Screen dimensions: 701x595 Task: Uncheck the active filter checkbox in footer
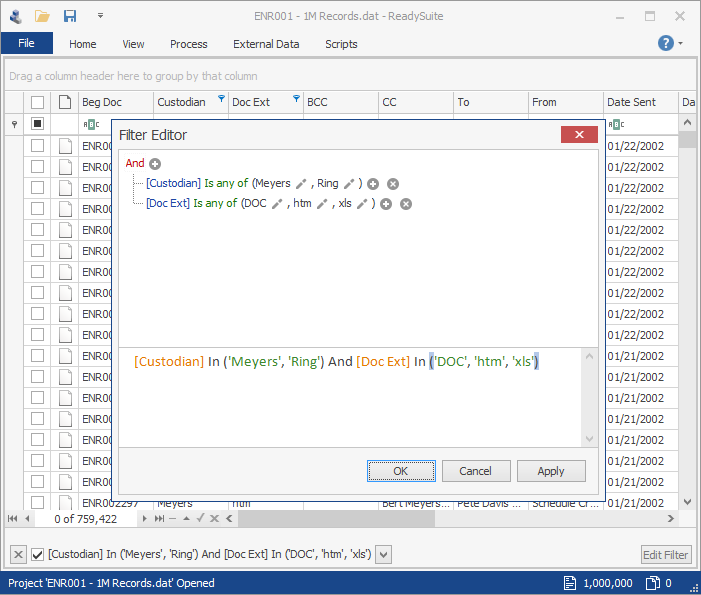(38, 555)
